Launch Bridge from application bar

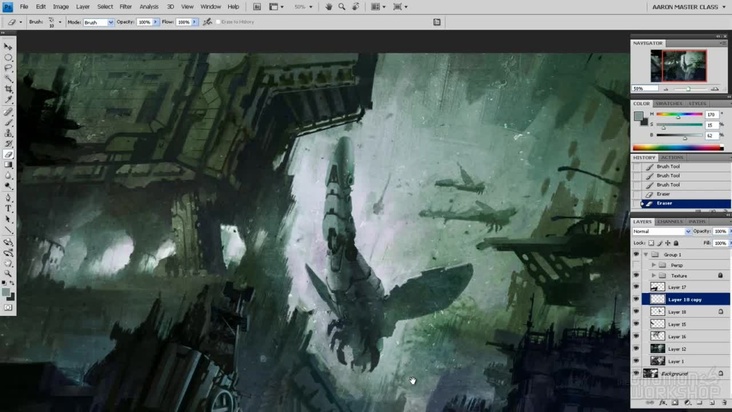point(257,7)
